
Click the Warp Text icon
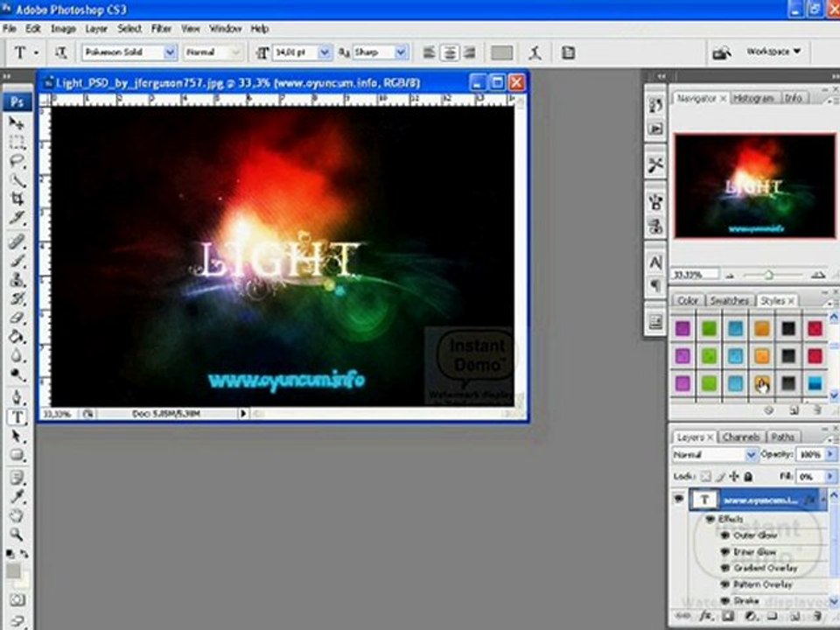coord(535,52)
